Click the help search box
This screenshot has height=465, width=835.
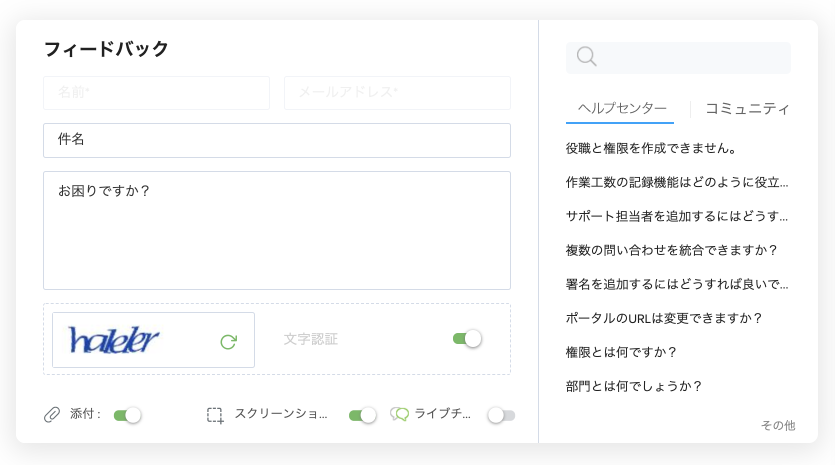pos(678,58)
